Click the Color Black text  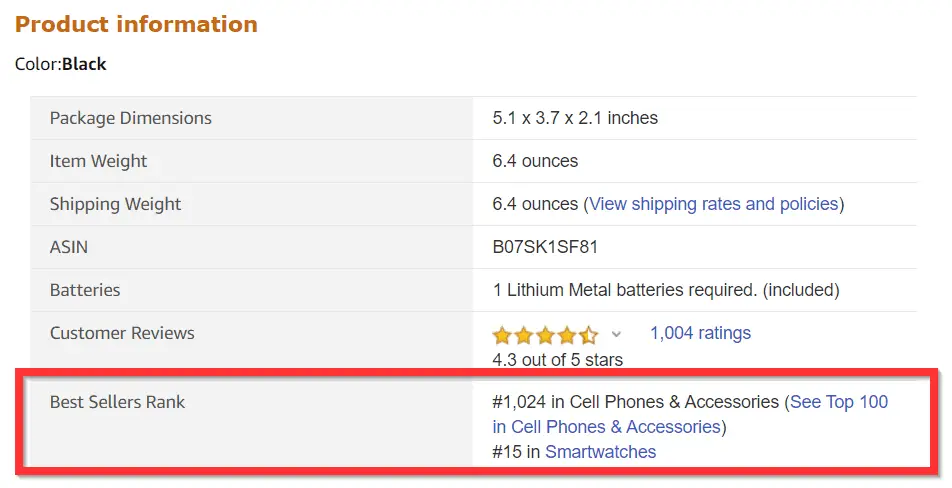(61, 64)
